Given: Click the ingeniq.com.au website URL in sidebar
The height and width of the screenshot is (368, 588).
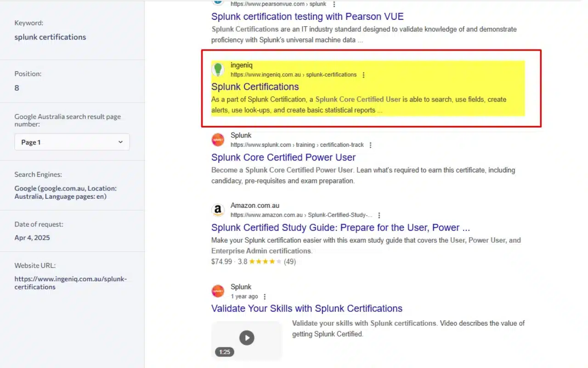Looking at the screenshot, I should 70,283.
